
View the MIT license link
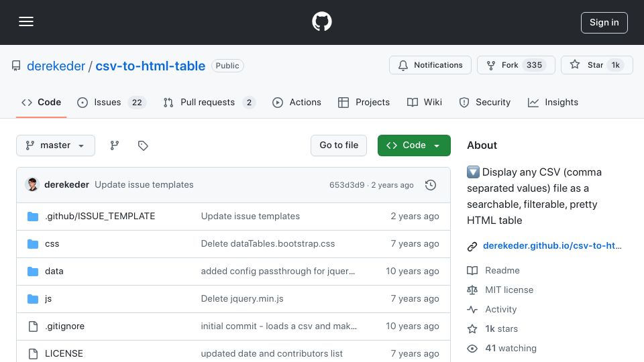click(x=509, y=290)
